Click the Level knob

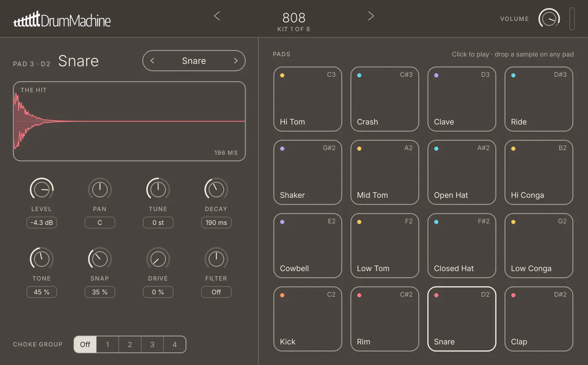(x=42, y=189)
